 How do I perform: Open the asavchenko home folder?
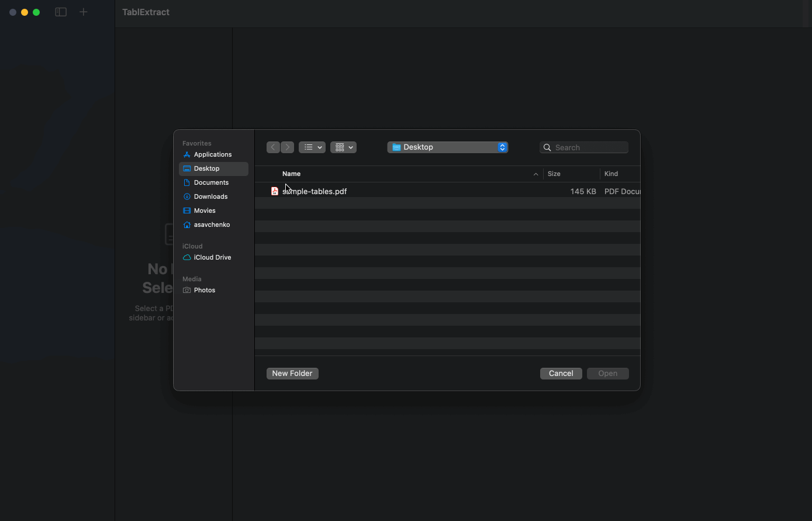[211, 225]
